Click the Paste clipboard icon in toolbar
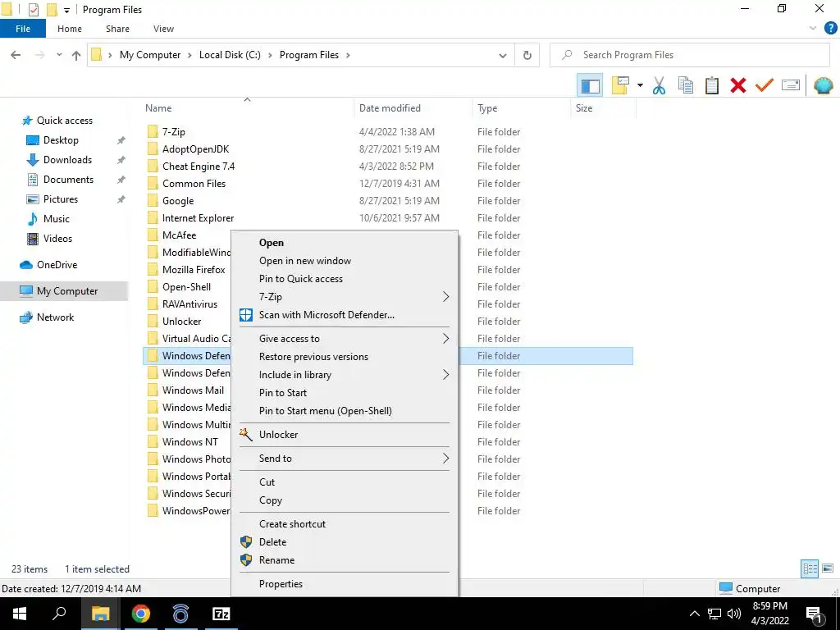 click(x=711, y=85)
